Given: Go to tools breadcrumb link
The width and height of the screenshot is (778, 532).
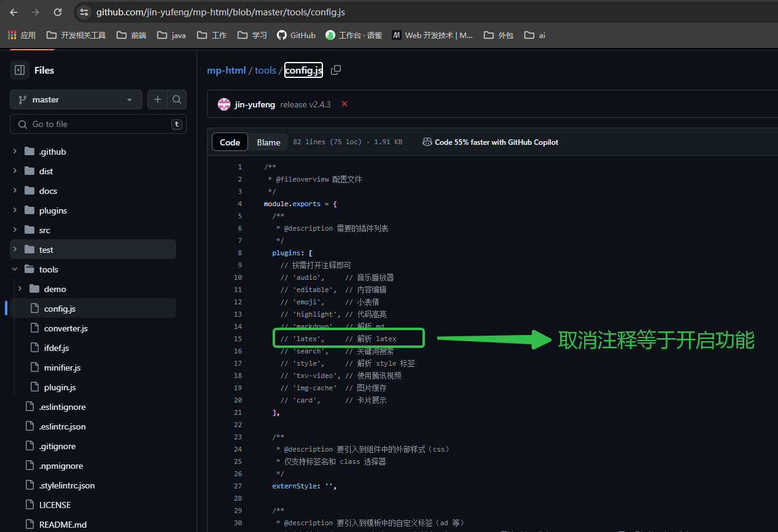Looking at the screenshot, I should [265, 70].
